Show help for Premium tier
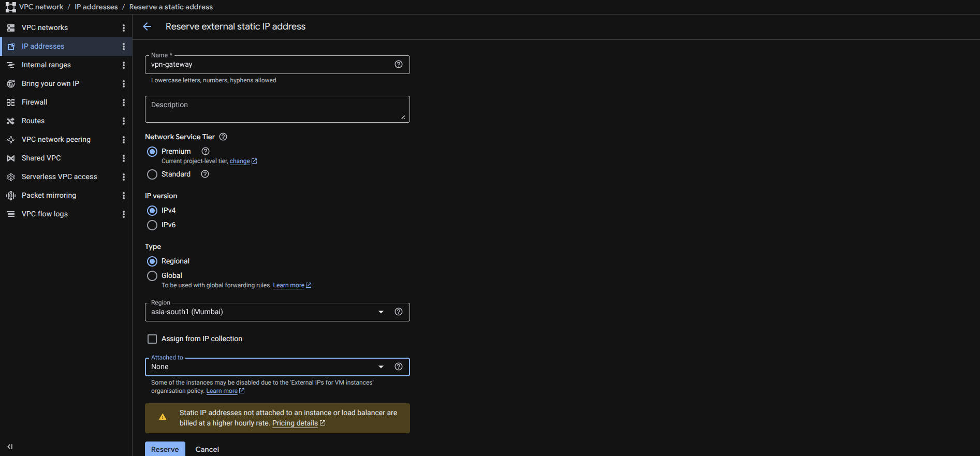The width and height of the screenshot is (980, 456). point(206,151)
